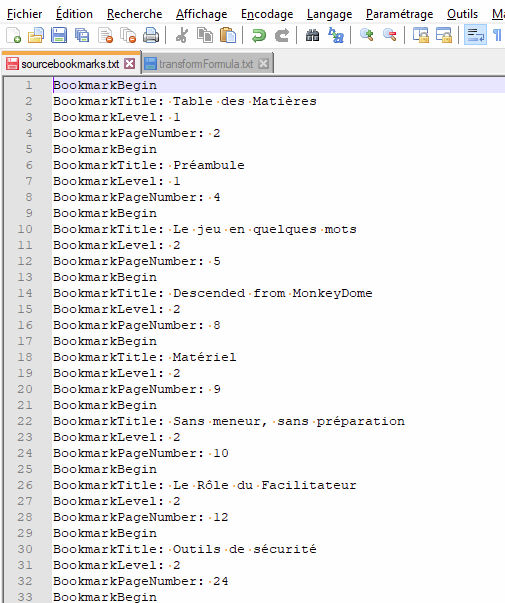Close the sourcebookmarks.txt tab
Viewport: 505px width, 603px height.
coord(130,63)
